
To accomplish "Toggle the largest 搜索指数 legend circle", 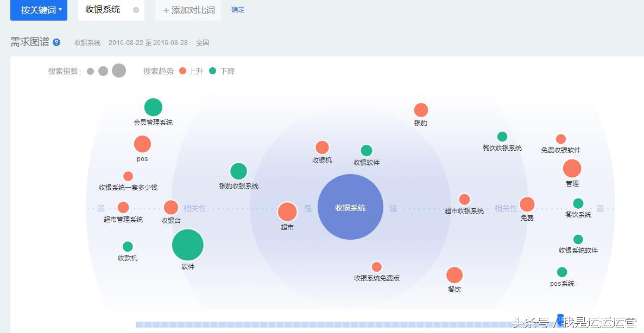I will tap(118, 70).
